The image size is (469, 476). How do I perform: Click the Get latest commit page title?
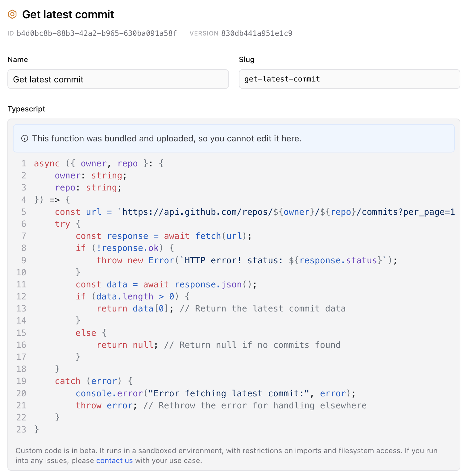point(68,14)
